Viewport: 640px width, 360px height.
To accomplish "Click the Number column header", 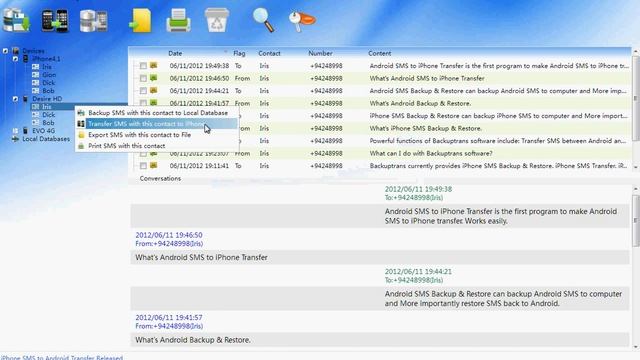I will point(320,53).
